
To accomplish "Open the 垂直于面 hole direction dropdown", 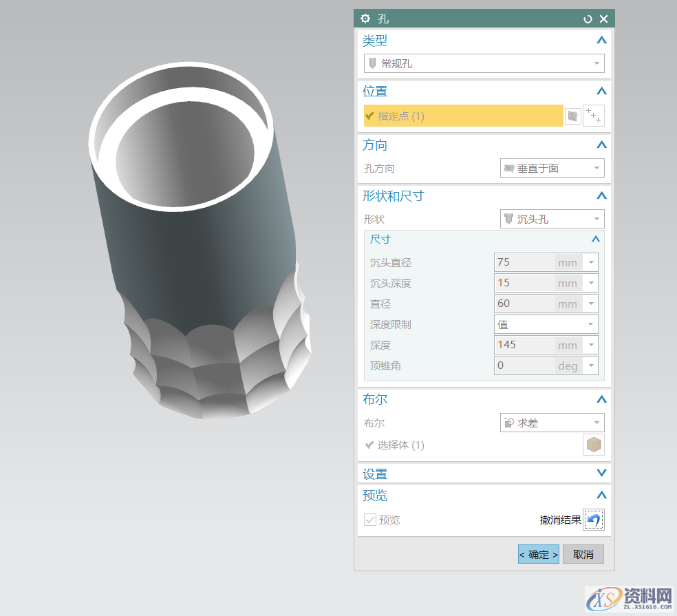I will (x=552, y=168).
